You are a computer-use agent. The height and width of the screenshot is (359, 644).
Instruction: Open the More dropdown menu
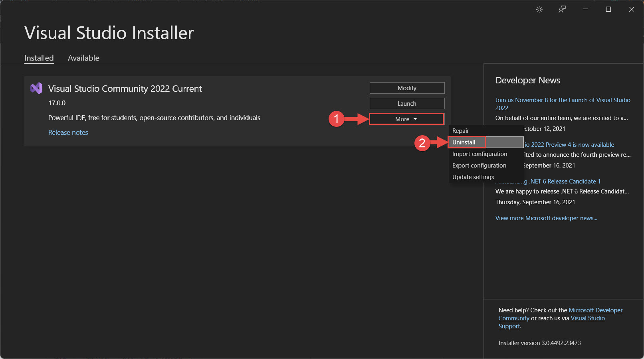(x=406, y=118)
